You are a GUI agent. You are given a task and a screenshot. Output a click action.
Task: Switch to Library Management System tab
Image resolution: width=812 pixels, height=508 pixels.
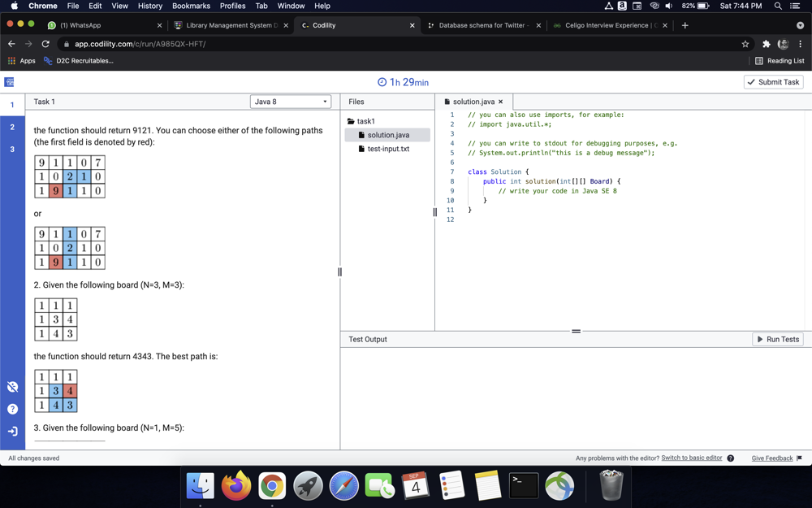231,25
